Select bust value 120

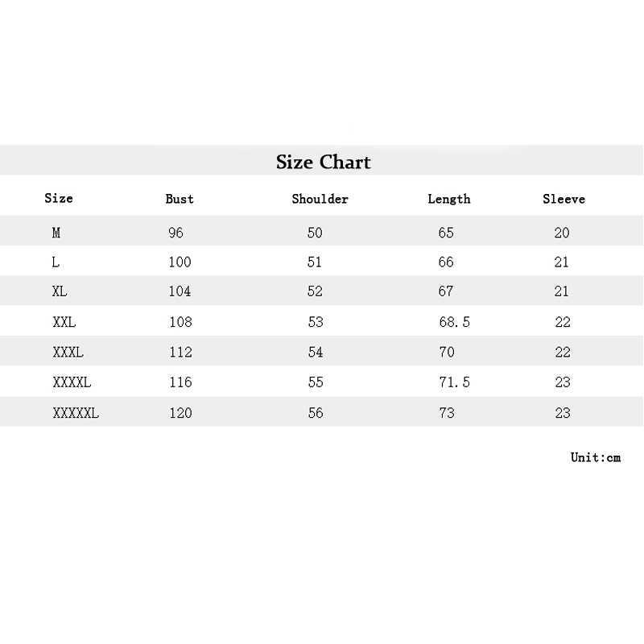pos(180,413)
